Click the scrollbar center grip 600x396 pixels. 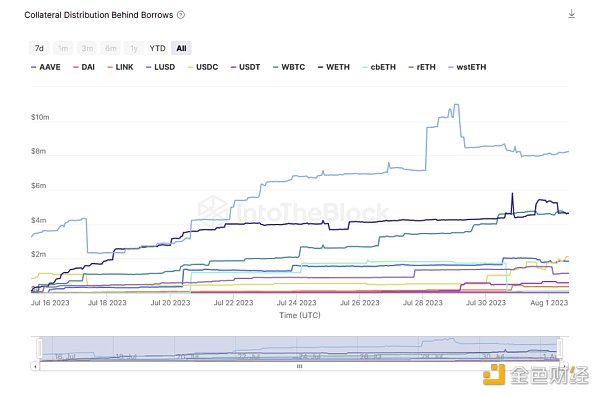tap(300, 366)
